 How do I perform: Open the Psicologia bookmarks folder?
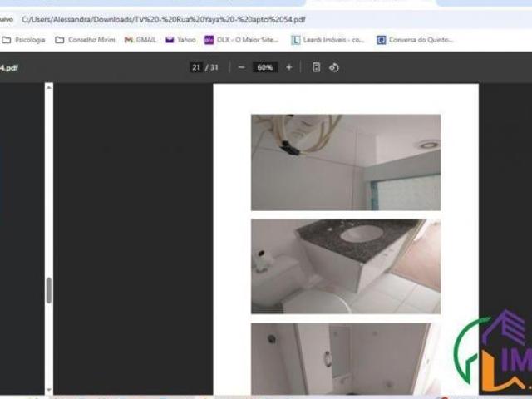click(24, 39)
